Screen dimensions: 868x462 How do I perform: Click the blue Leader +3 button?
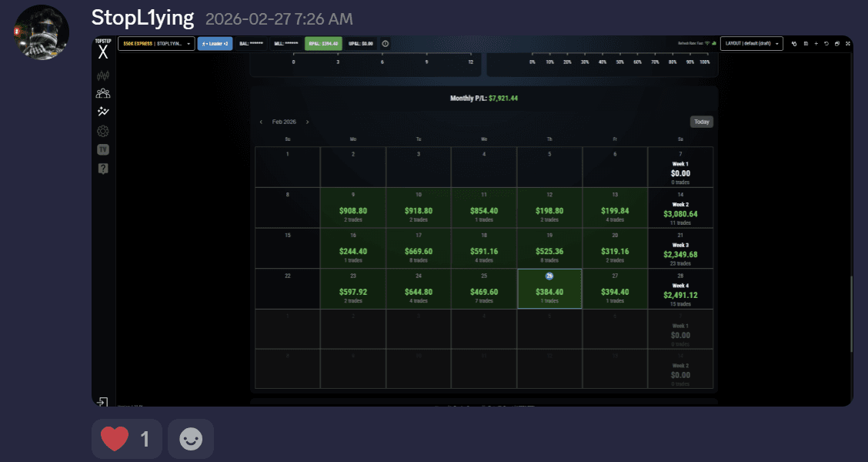tap(215, 44)
